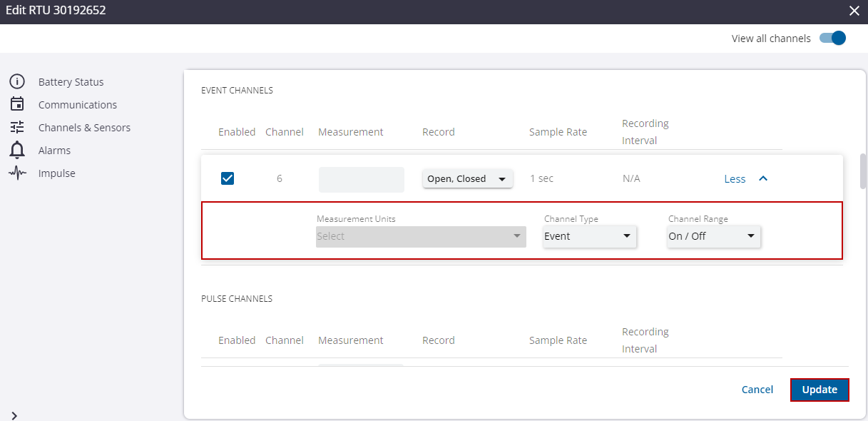Open the Channel Type dropdown showing Event
This screenshot has height=421, width=868.
pyautogui.click(x=589, y=235)
